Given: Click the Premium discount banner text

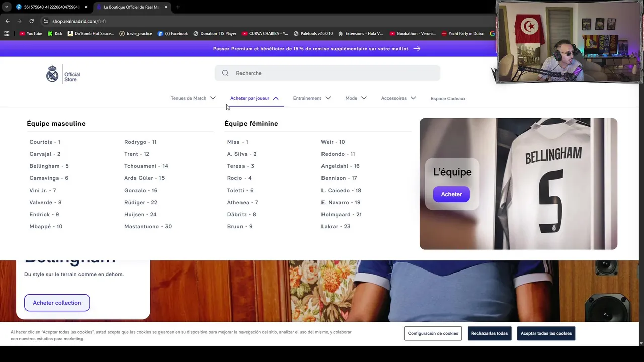Looking at the screenshot, I should (x=311, y=49).
